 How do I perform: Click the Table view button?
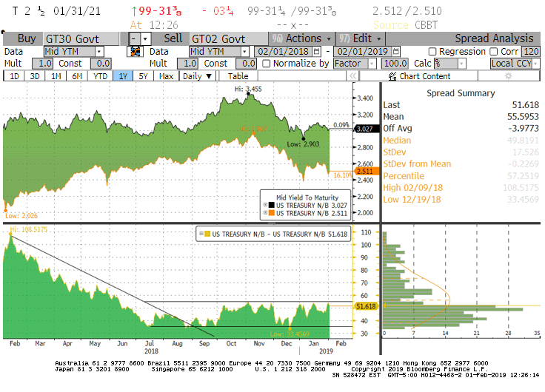[x=238, y=76]
